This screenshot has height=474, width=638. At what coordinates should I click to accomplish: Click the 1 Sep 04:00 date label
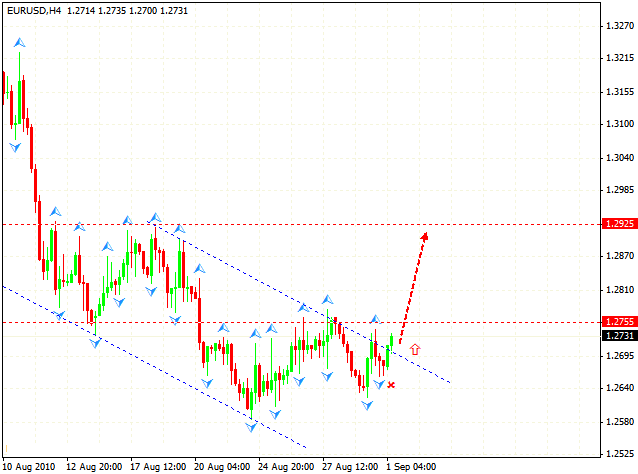tap(411, 467)
